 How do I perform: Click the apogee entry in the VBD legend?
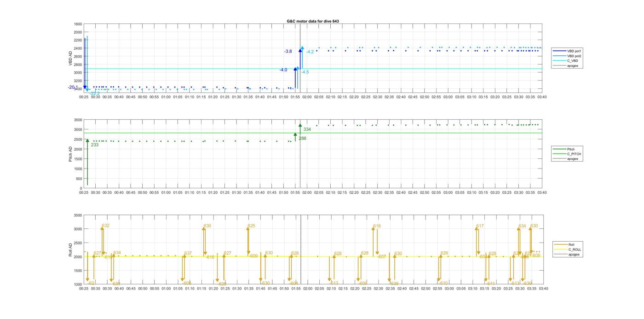pyautogui.click(x=565, y=65)
